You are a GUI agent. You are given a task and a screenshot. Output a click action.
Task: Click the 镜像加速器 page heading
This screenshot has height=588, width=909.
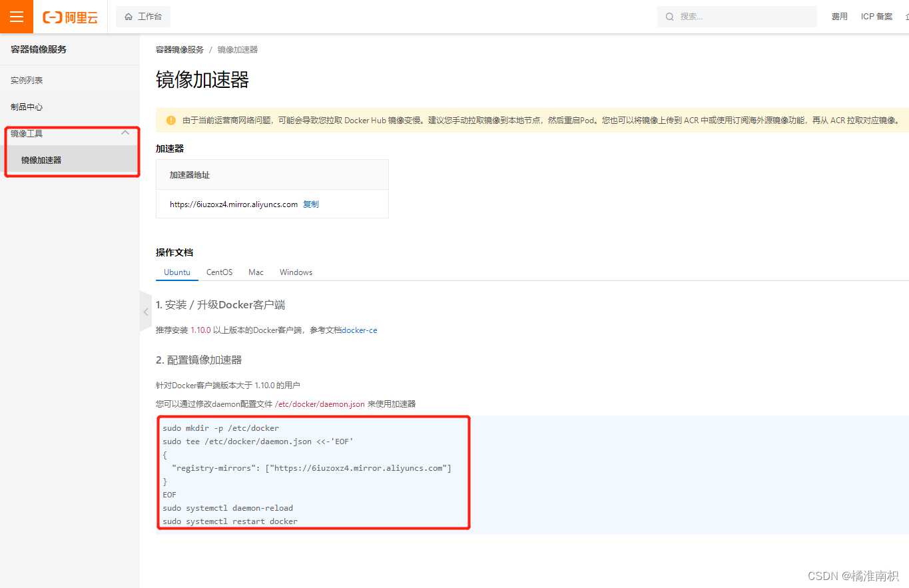(202, 80)
